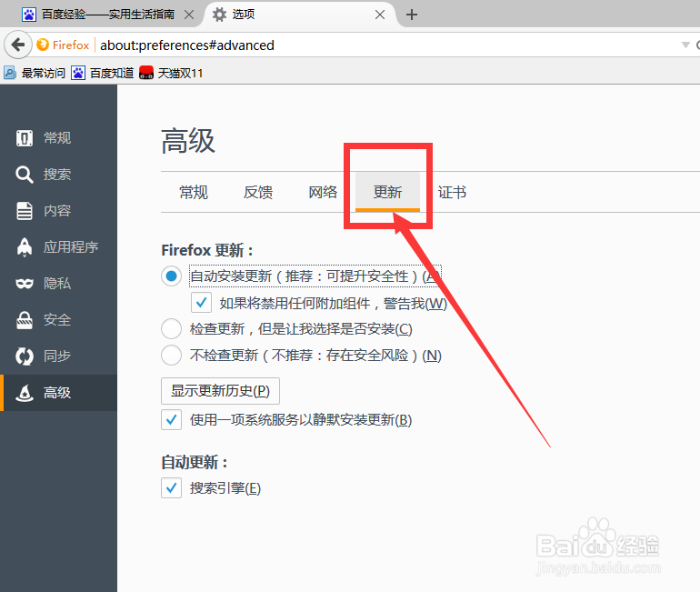Viewport: 700px width, 592px height.
Task: Open a new tab with plus button
Action: pos(412,15)
